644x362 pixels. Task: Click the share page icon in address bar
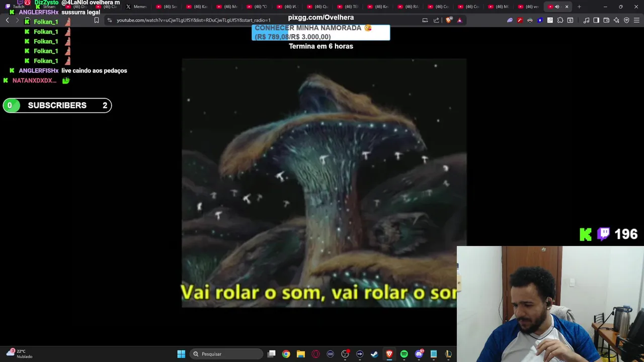tap(436, 20)
